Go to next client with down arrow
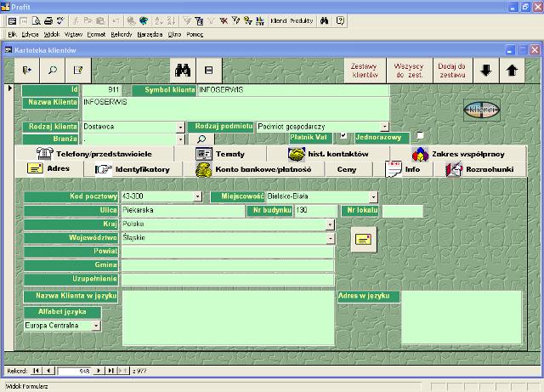This screenshot has height=392, width=544. point(486,71)
